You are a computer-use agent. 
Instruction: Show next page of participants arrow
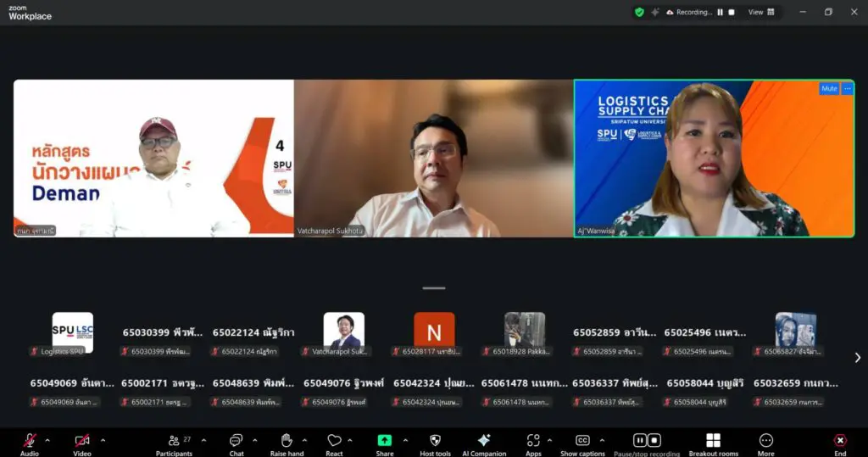point(858,358)
